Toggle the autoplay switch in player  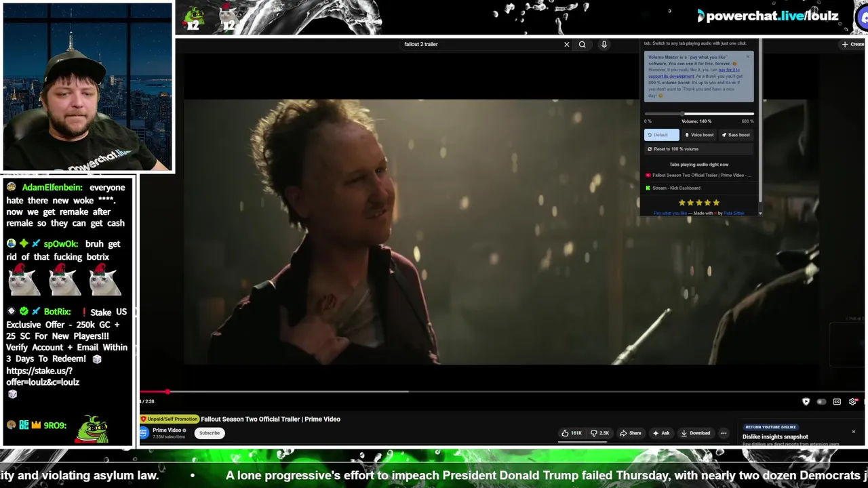821,402
